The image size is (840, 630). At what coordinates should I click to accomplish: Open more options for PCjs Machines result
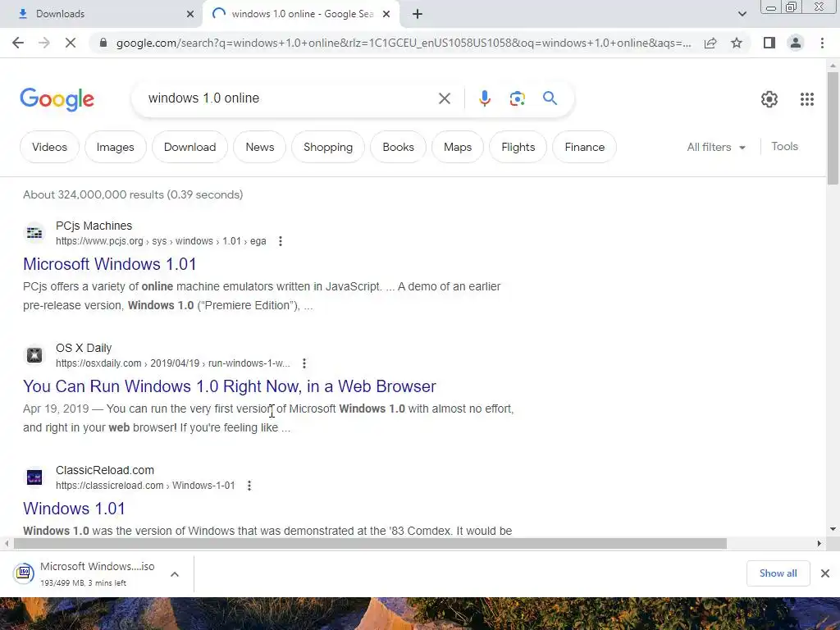tap(281, 241)
